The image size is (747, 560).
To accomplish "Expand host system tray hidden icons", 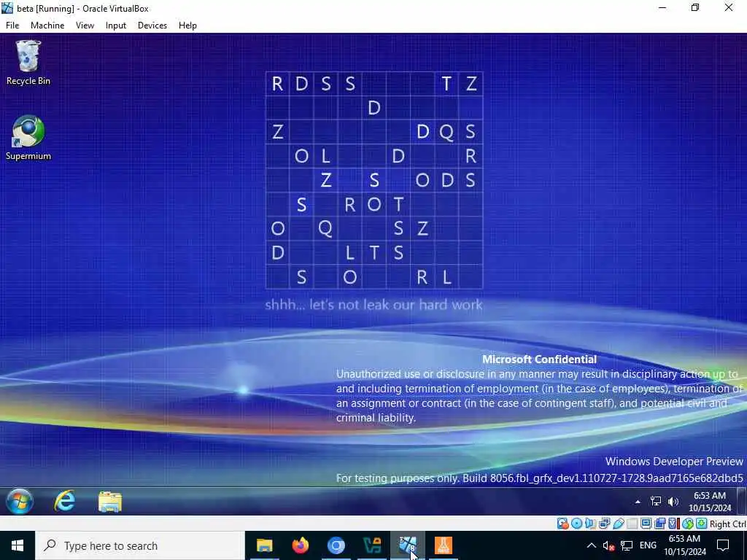I will pyautogui.click(x=591, y=545).
